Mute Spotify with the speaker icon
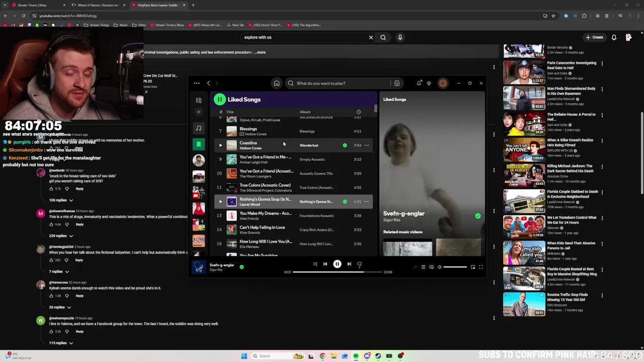 [439, 267]
